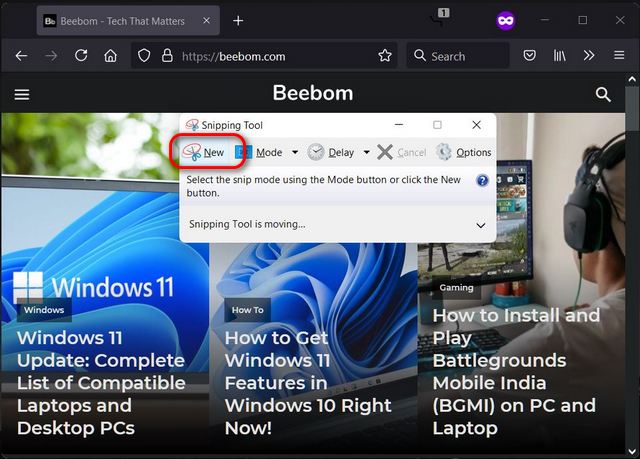
Task: Select the Beebom - Tech That Matters tab
Action: pos(120,20)
